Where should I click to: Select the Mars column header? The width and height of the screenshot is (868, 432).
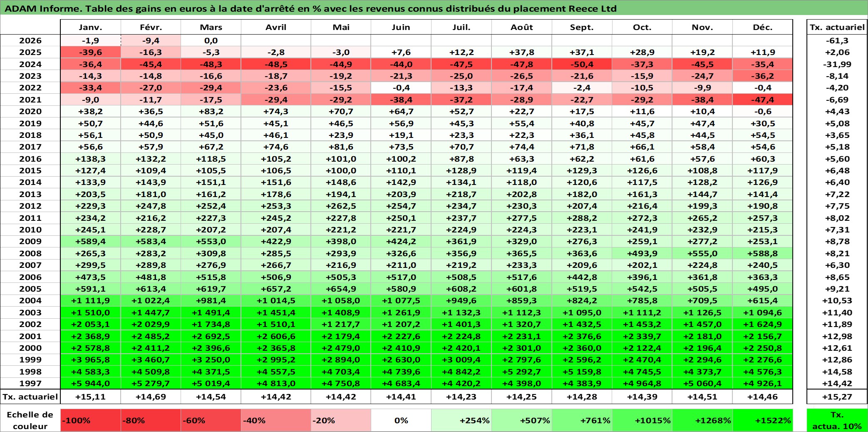[211, 27]
